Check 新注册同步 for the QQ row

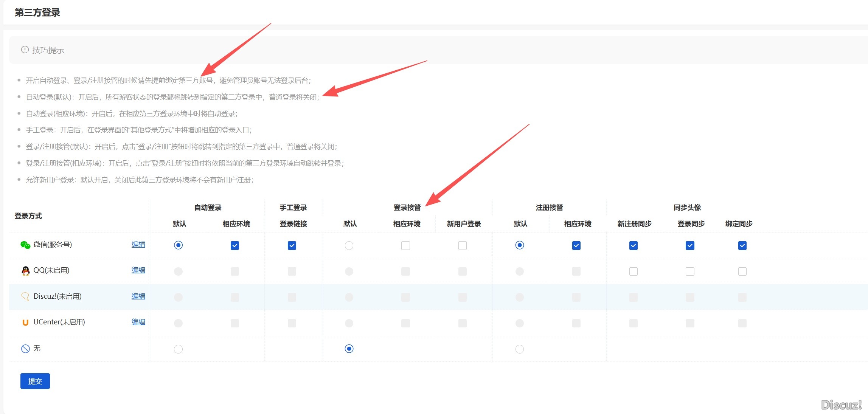click(x=633, y=271)
